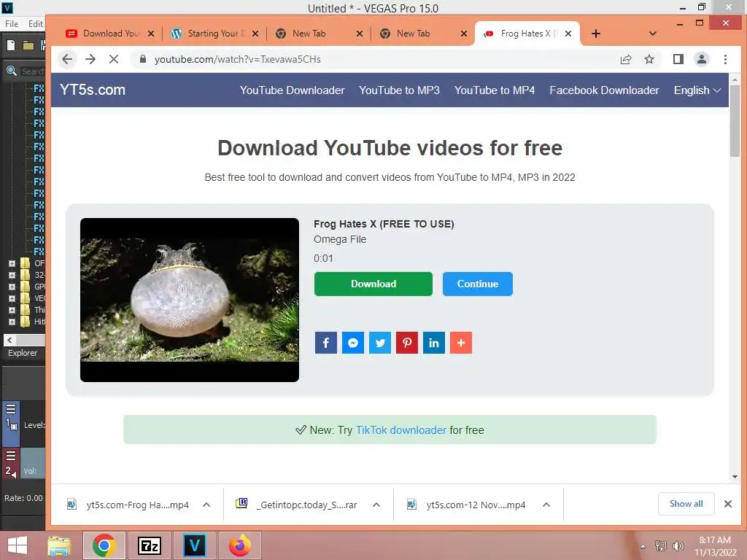Open the English language dropdown
The width and height of the screenshot is (747, 560).
697,90
